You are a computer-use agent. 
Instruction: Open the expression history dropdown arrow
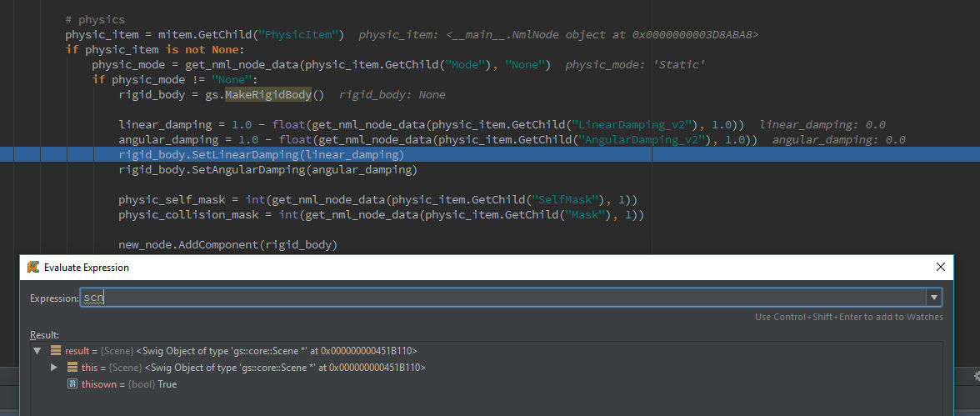point(933,298)
